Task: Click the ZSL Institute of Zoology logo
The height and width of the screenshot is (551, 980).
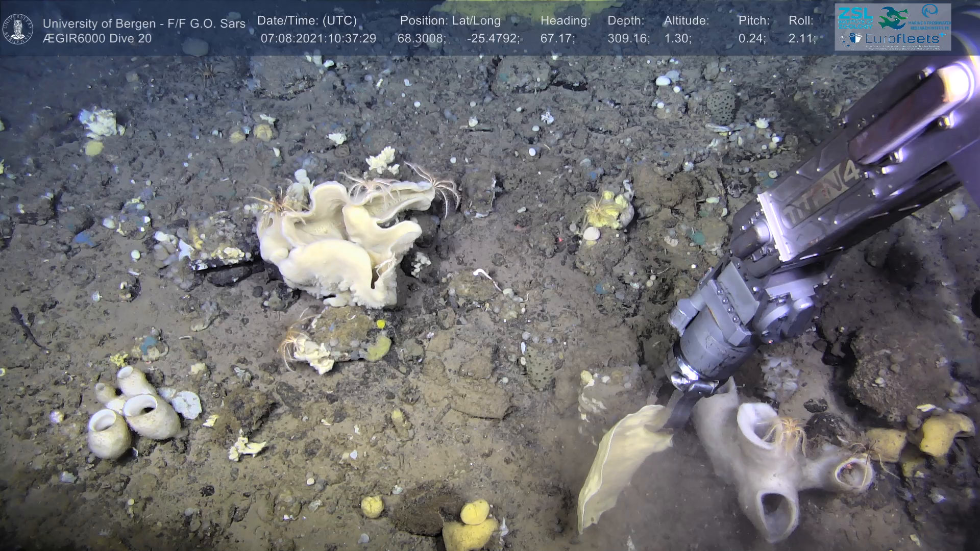Action: pos(855,17)
